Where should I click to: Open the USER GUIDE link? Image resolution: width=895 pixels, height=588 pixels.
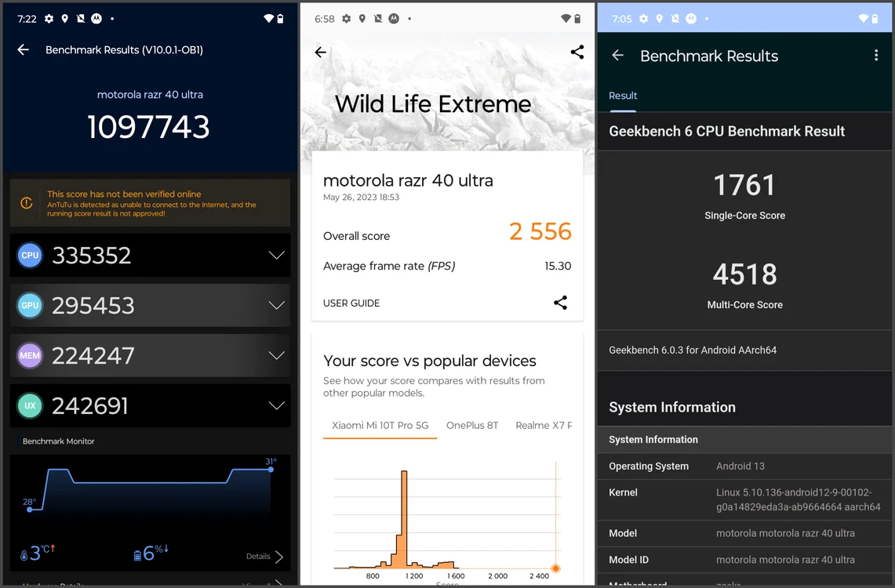tap(351, 303)
